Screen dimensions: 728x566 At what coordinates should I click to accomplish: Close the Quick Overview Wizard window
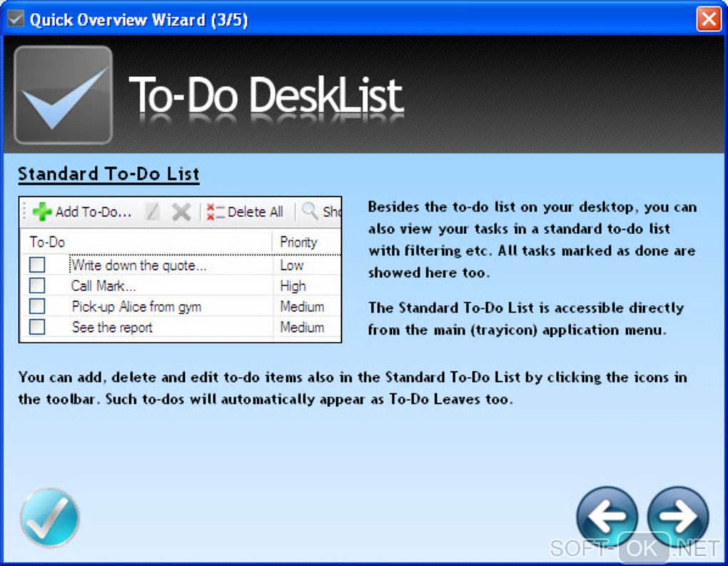(x=709, y=19)
